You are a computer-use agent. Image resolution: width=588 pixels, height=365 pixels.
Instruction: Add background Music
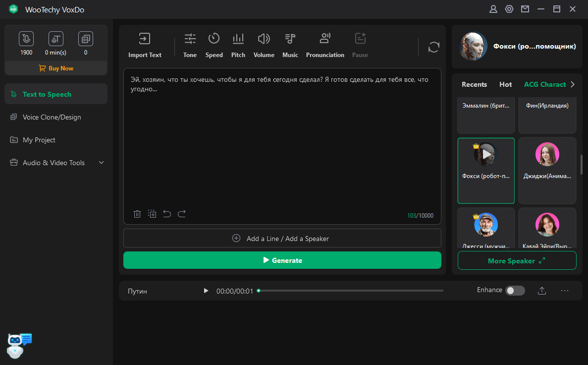click(290, 45)
